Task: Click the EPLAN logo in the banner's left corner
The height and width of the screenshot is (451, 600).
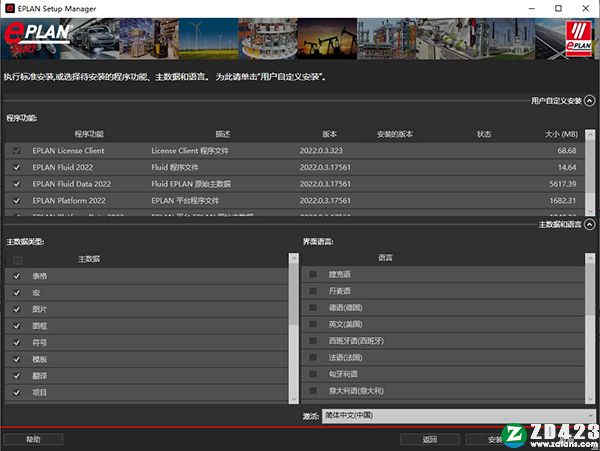Action: [x=37, y=39]
